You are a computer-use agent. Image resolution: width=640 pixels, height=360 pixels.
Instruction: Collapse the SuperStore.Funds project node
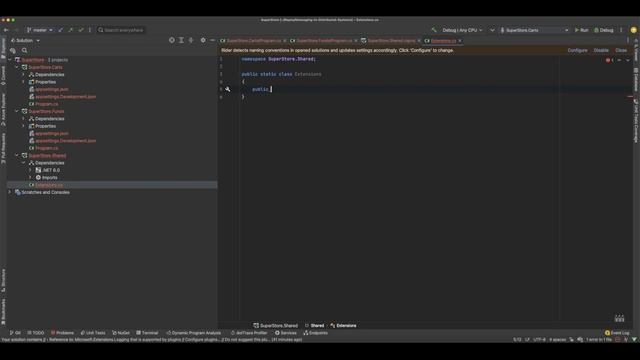pyautogui.click(x=17, y=111)
